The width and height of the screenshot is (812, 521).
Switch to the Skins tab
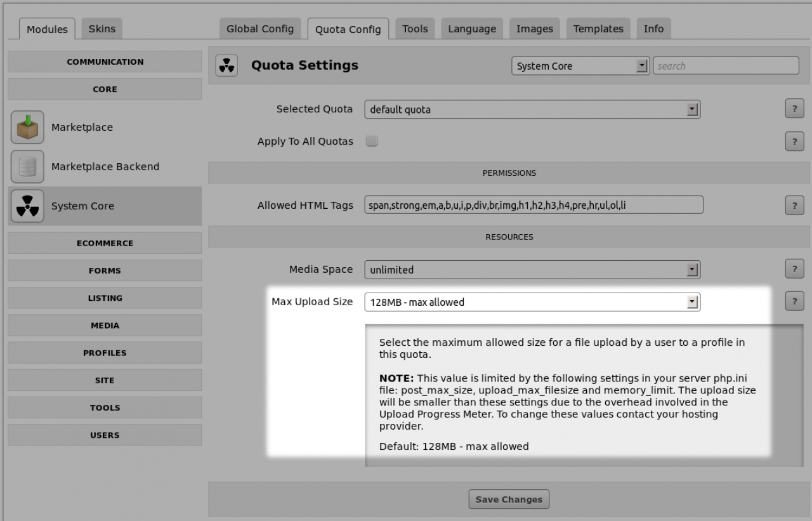(x=102, y=29)
